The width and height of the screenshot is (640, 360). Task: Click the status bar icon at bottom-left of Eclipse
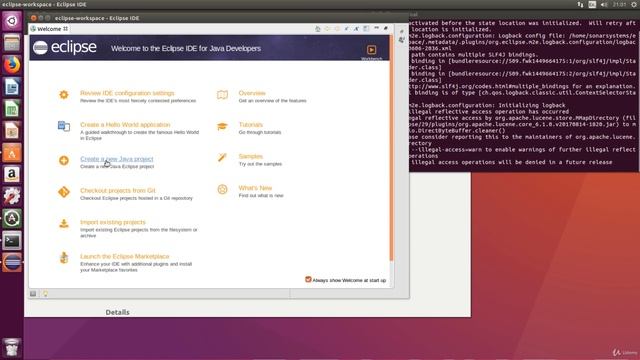[33, 293]
